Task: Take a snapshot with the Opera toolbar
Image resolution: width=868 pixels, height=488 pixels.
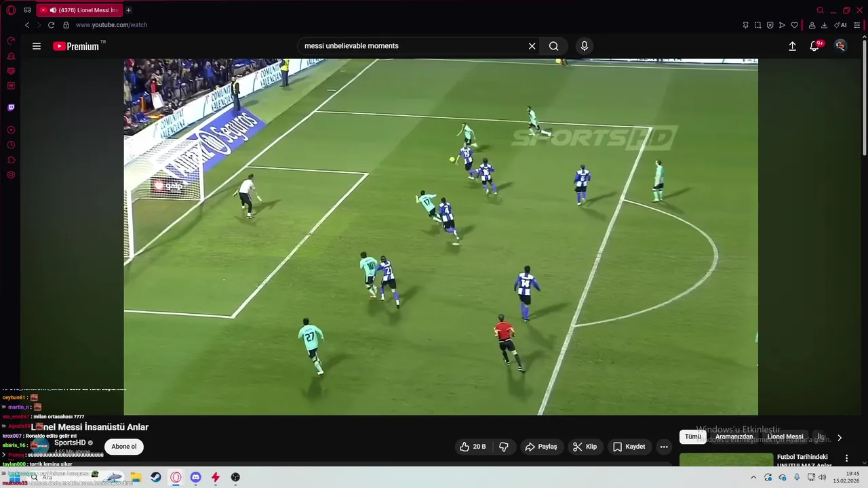Action: (x=757, y=25)
